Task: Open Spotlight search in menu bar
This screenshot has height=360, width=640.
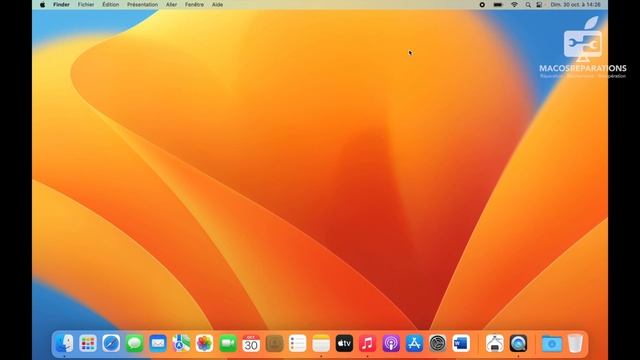Action: pyautogui.click(x=528, y=4)
